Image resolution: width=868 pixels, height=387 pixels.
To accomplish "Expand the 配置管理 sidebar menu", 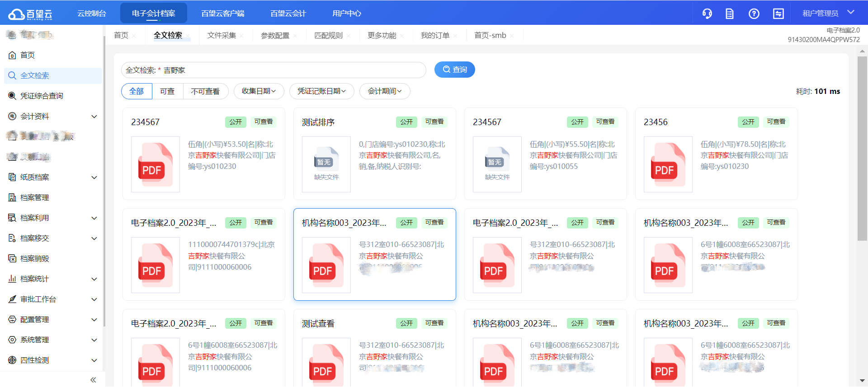I will point(94,320).
